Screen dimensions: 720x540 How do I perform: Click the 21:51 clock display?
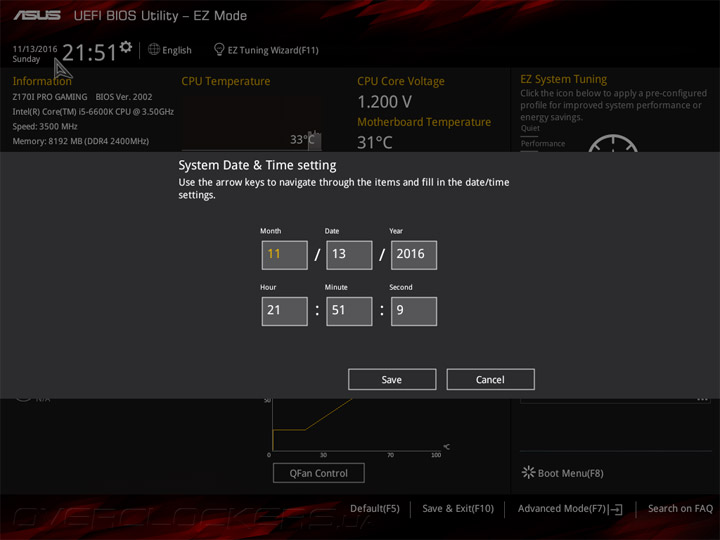(89, 52)
